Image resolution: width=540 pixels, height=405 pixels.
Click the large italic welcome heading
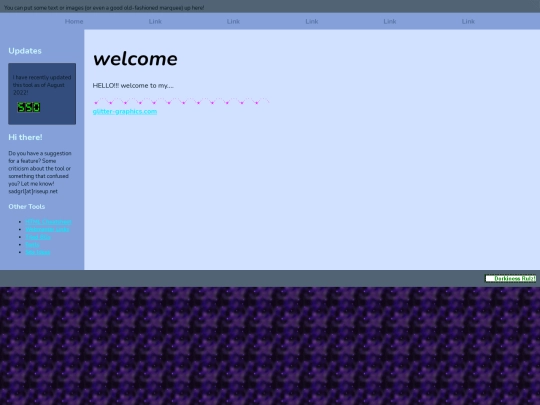tap(135, 59)
